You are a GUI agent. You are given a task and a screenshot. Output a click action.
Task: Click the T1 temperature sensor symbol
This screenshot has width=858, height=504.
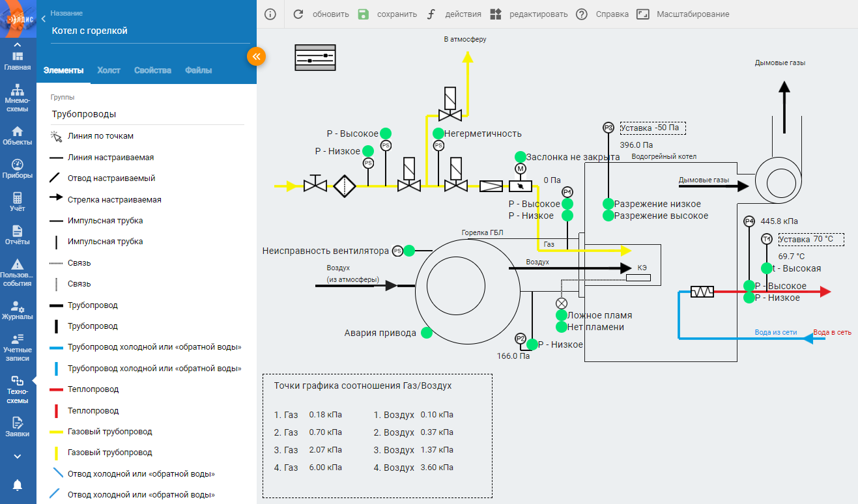(766, 239)
